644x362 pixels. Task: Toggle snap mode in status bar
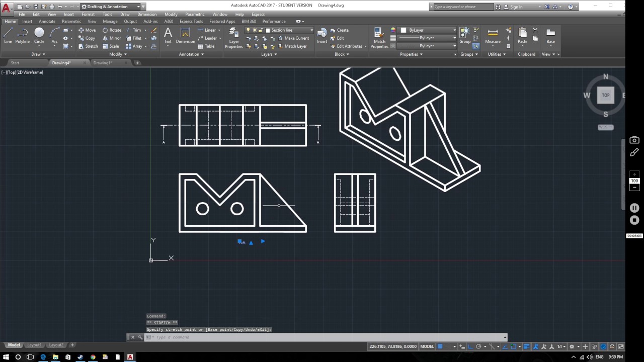(448, 346)
